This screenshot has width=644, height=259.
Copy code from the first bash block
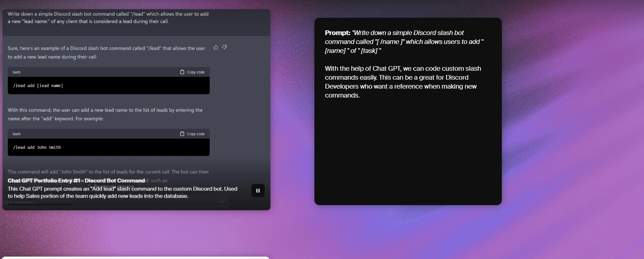coord(192,72)
